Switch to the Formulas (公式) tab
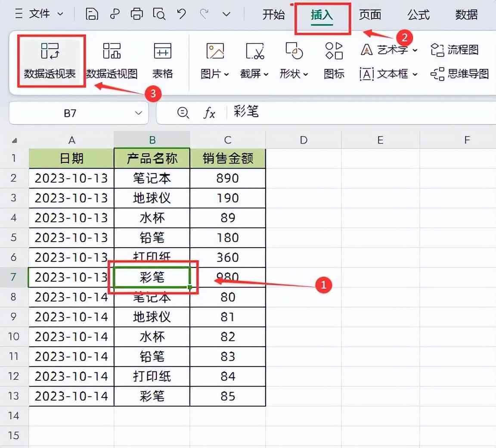Screen dimensions: 496x448 click(418, 15)
